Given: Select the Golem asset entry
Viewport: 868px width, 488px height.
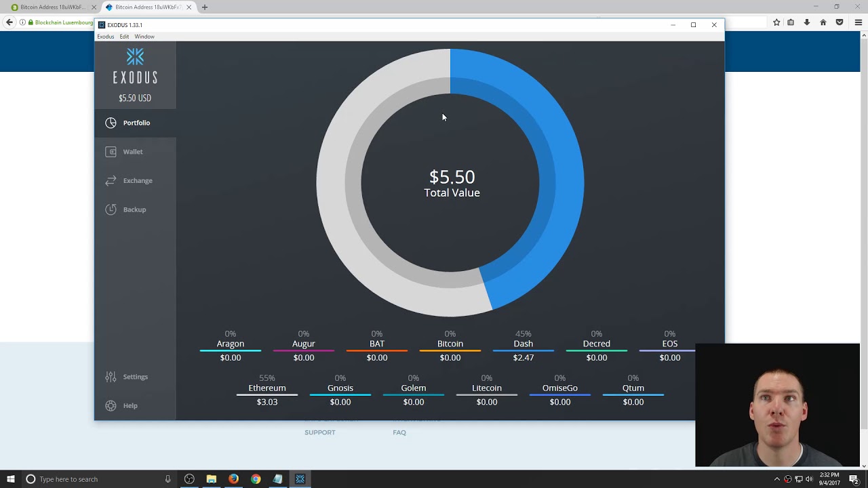Looking at the screenshot, I should click(414, 390).
